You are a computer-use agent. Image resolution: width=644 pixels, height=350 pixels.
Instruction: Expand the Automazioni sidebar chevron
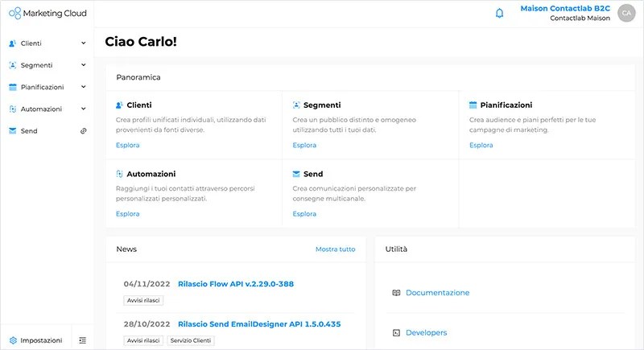tap(84, 109)
